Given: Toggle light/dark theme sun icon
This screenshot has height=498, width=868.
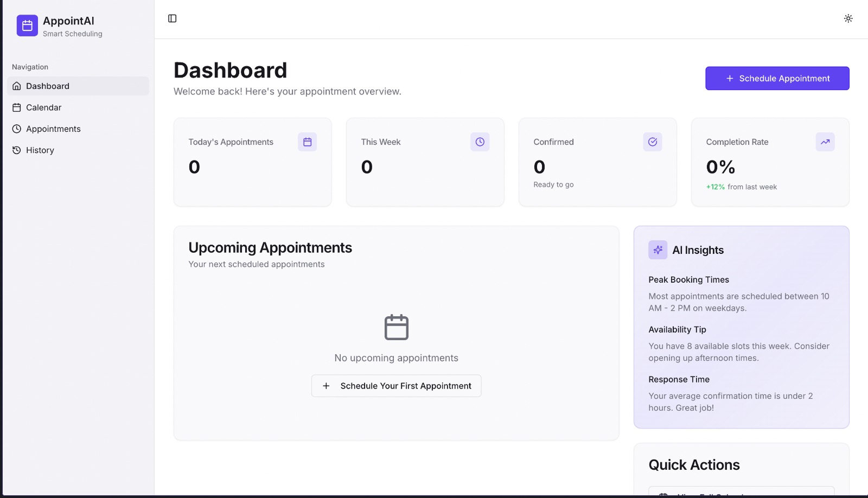Looking at the screenshot, I should (x=848, y=18).
